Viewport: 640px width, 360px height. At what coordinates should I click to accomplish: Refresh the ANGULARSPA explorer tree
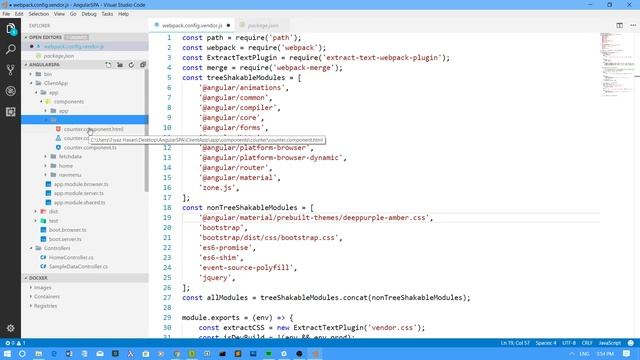coord(131,64)
